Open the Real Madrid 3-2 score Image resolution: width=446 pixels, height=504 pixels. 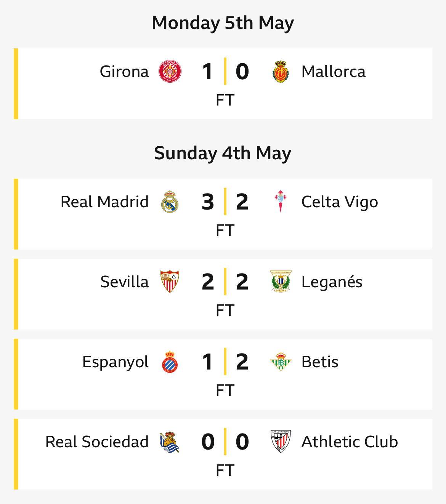pos(225,202)
